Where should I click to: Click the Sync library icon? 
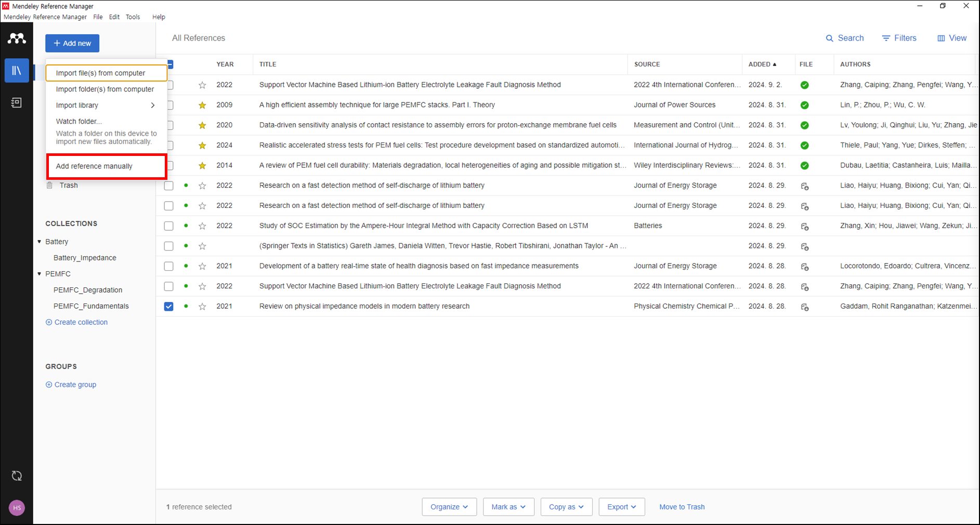coord(17,476)
